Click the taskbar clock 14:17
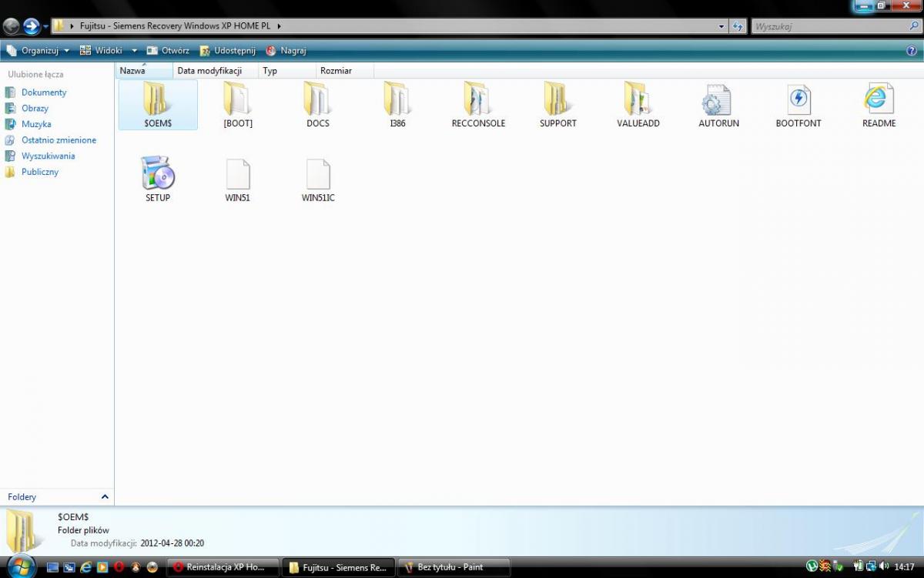This screenshot has height=578, width=924. (x=905, y=567)
